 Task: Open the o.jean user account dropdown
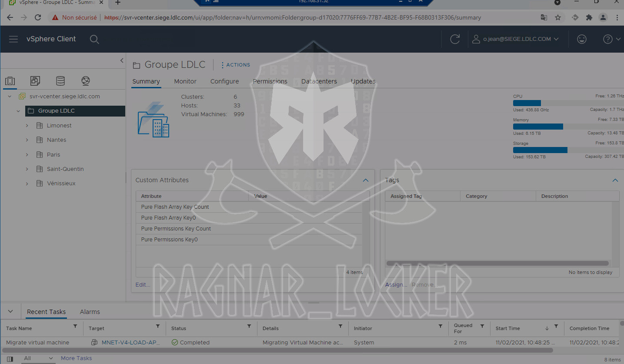[516, 39]
